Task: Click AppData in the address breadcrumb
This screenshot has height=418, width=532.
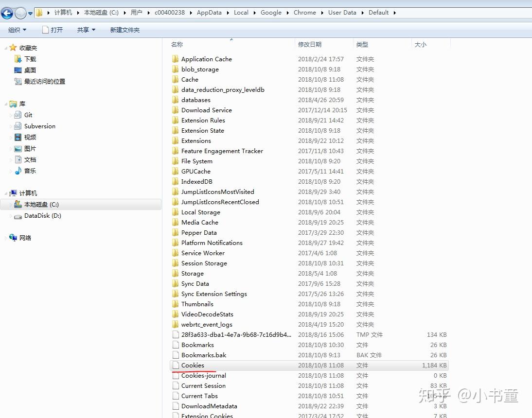Action: 209,13
